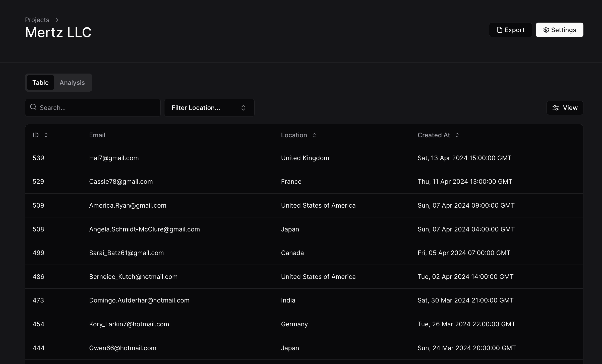
Task: Click email Hal7@gmail.com
Action: (x=114, y=158)
